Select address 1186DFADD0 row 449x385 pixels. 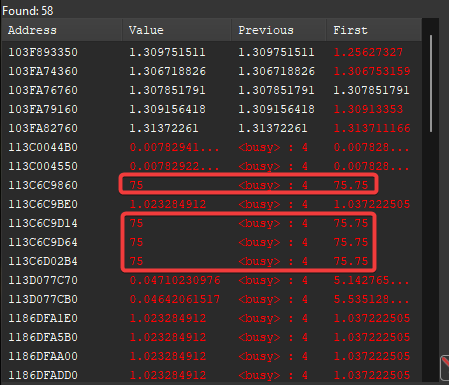pos(211,375)
